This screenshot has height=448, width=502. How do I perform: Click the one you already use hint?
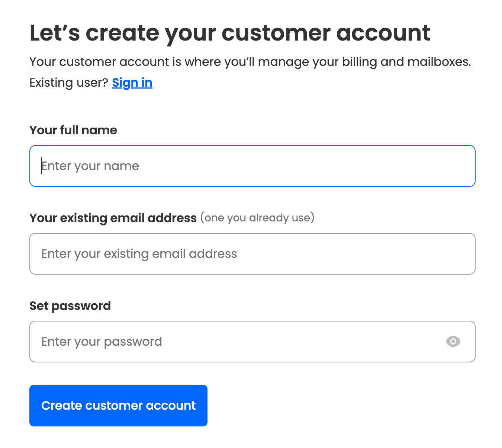point(257,218)
